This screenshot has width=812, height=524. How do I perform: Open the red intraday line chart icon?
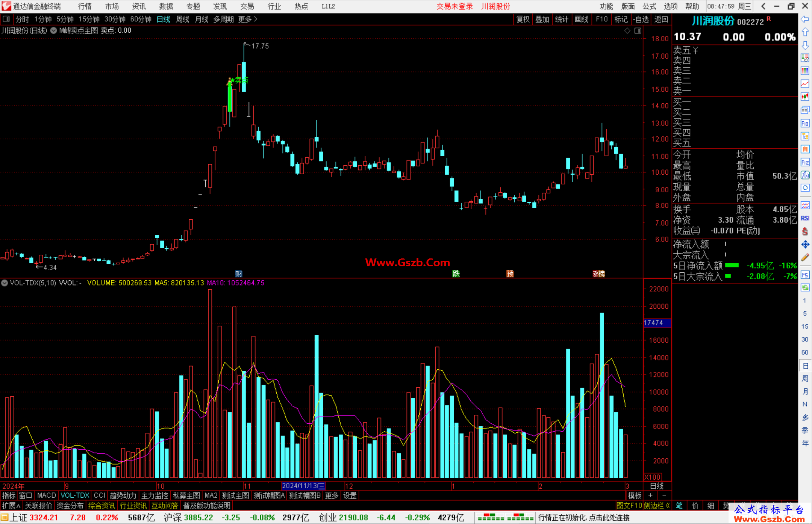click(805, 84)
